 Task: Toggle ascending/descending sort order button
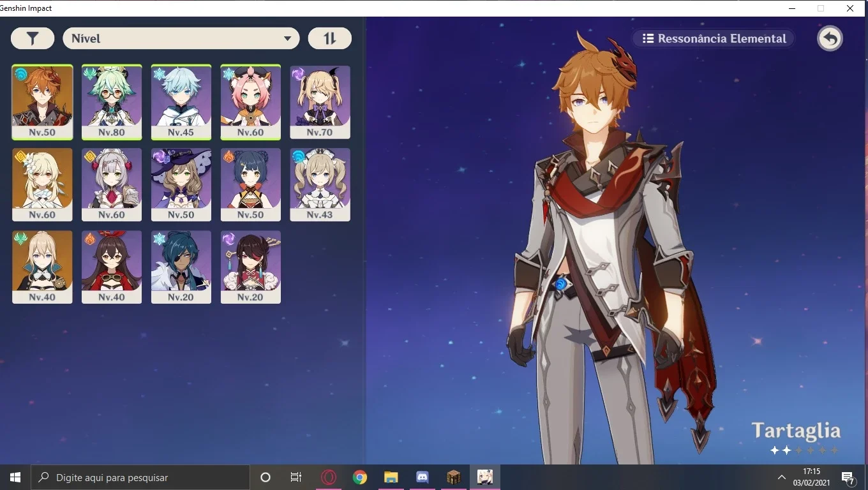329,38
